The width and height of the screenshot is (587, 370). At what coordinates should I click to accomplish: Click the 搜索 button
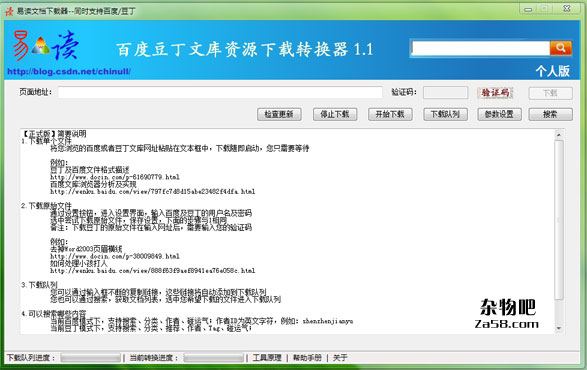click(x=551, y=114)
